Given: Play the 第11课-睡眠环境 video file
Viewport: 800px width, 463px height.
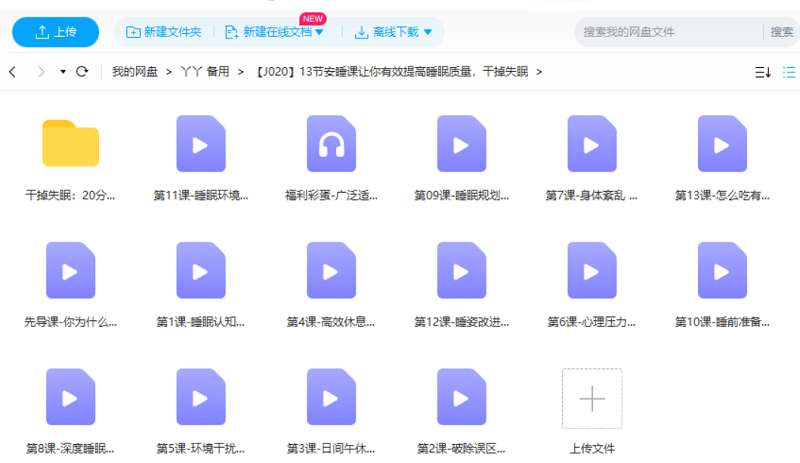Looking at the screenshot, I should 200,145.
